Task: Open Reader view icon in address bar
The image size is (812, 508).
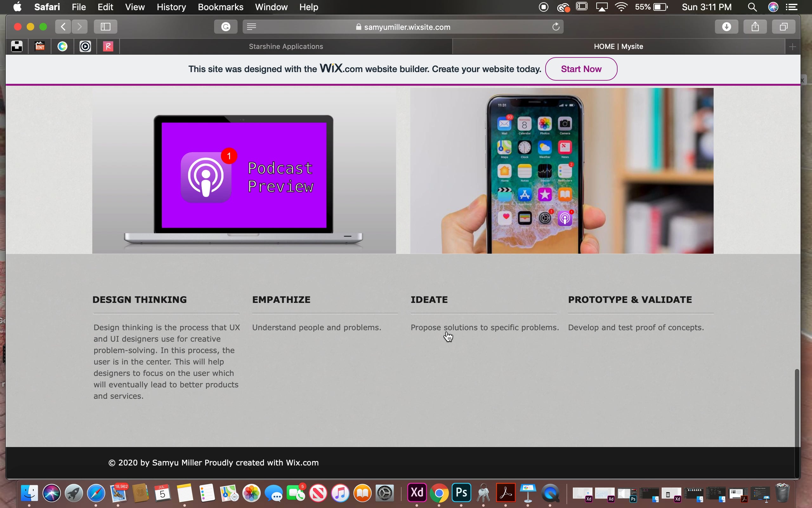Action: point(251,27)
